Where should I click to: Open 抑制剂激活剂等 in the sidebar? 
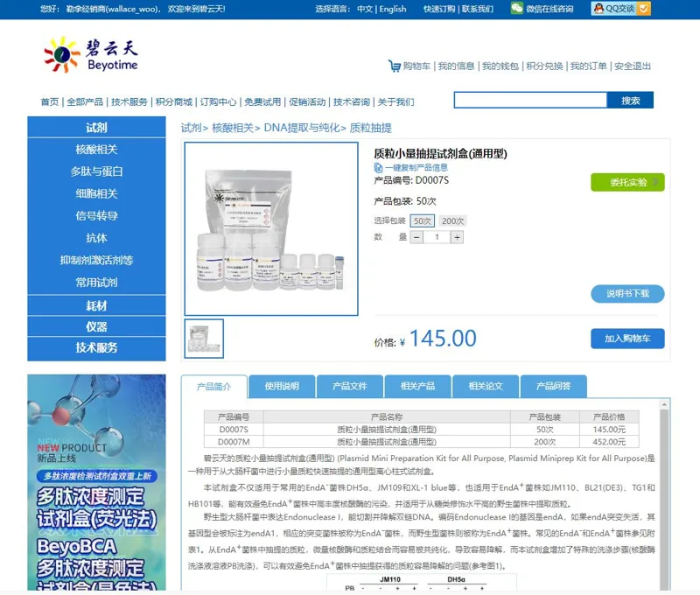coord(96,260)
